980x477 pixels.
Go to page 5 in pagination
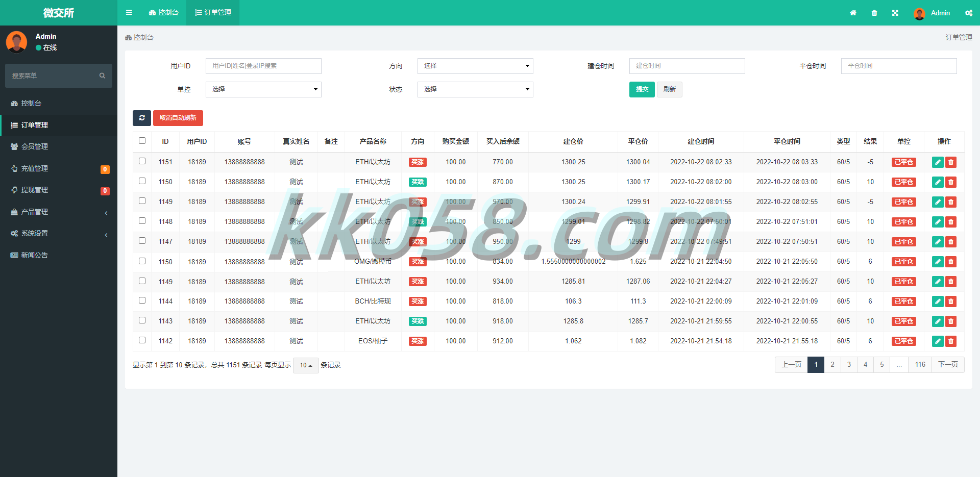tap(882, 365)
